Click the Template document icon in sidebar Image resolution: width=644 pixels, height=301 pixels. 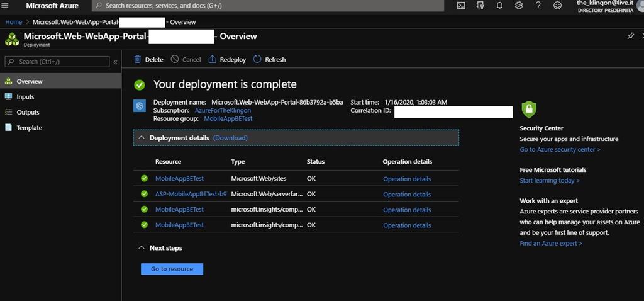pyautogui.click(x=8, y=127)
